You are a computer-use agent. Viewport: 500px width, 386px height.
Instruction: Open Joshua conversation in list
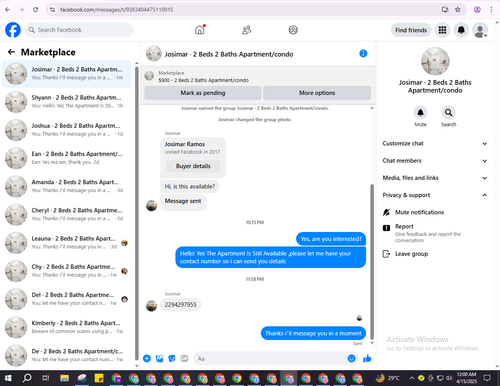pos(66,130)
